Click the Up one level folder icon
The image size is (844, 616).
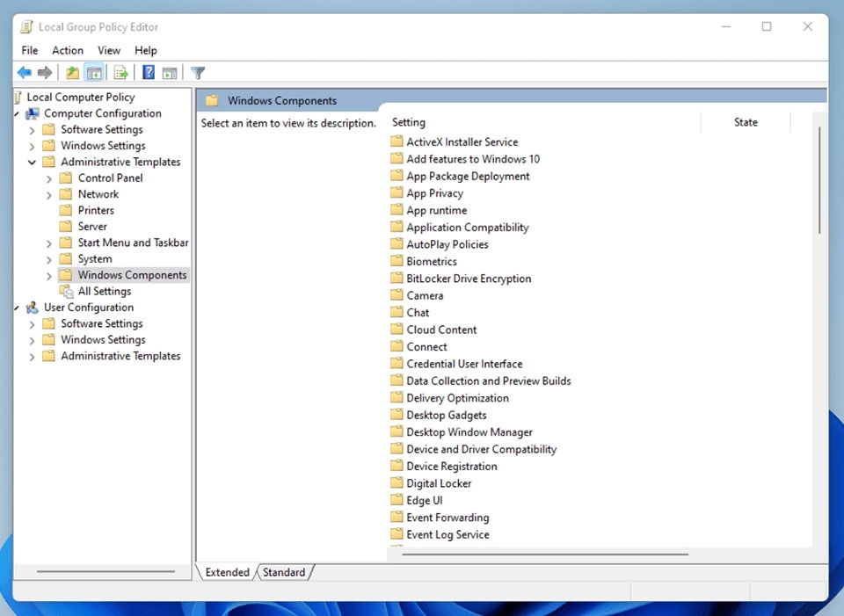pos(72,72)
